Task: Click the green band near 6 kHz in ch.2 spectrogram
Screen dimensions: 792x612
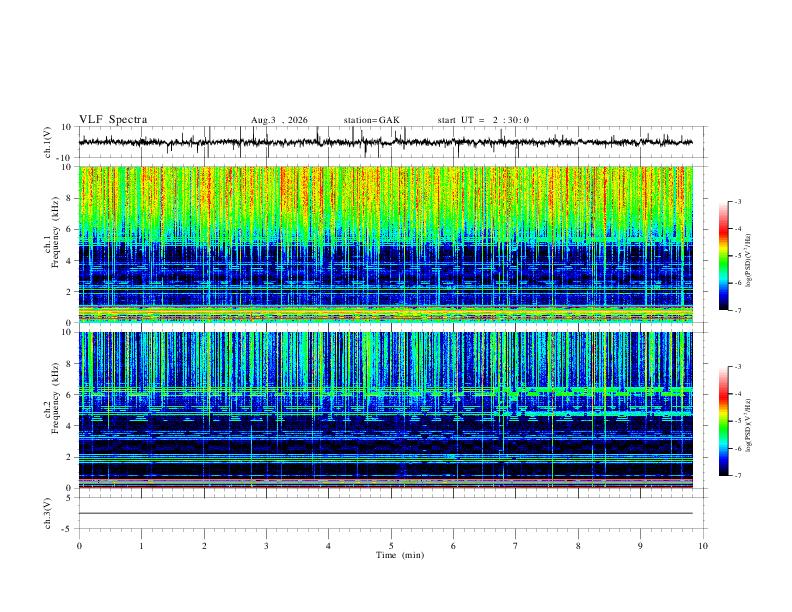Action: tap(596, 391)
